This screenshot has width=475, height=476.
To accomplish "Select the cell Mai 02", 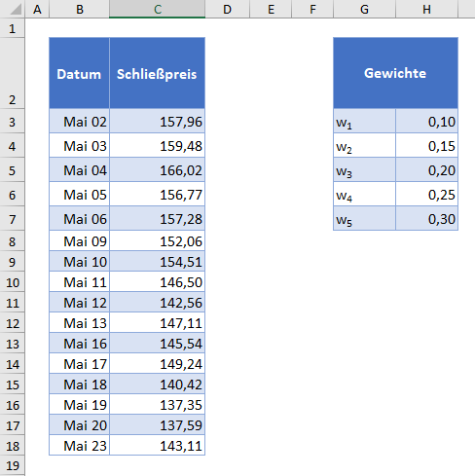I will pyautogui.click(x=79, y=121).
